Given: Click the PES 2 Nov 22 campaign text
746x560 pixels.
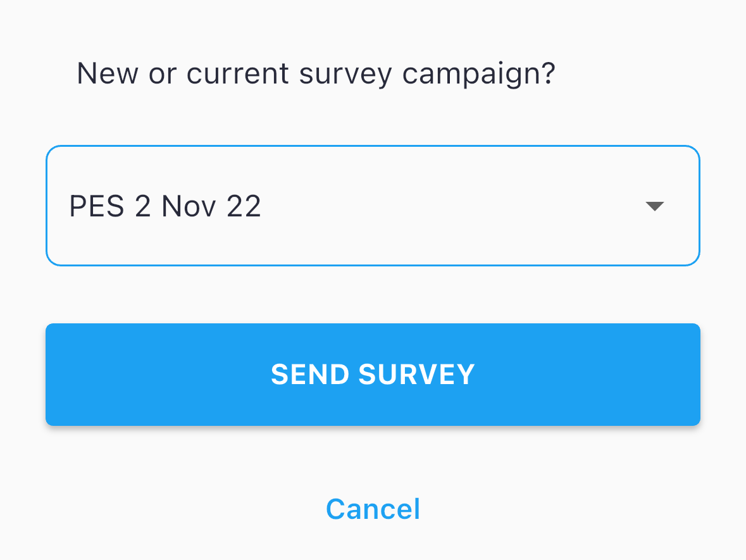Looking at the screenshot, I should pyautogui.click(x=165, y=206).
